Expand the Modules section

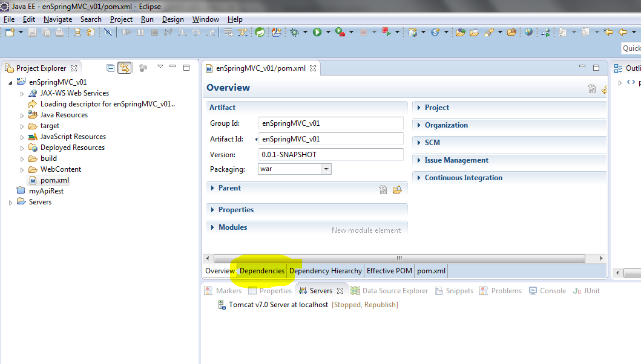(x=212, y=227)
